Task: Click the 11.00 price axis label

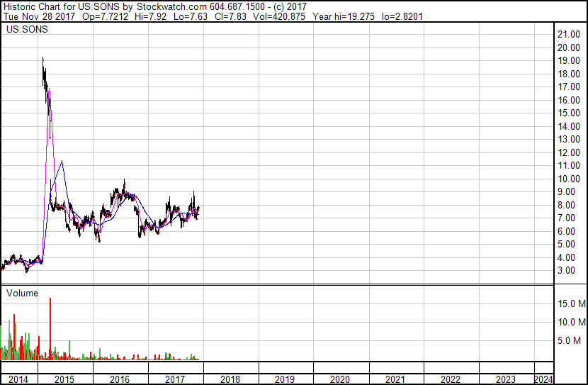Action: [569, 166]
